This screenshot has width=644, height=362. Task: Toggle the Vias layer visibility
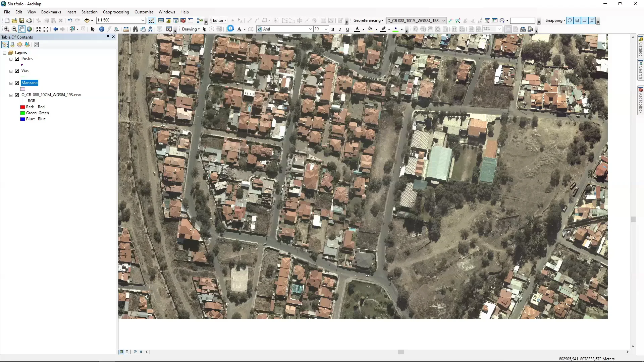coord(17,71)
